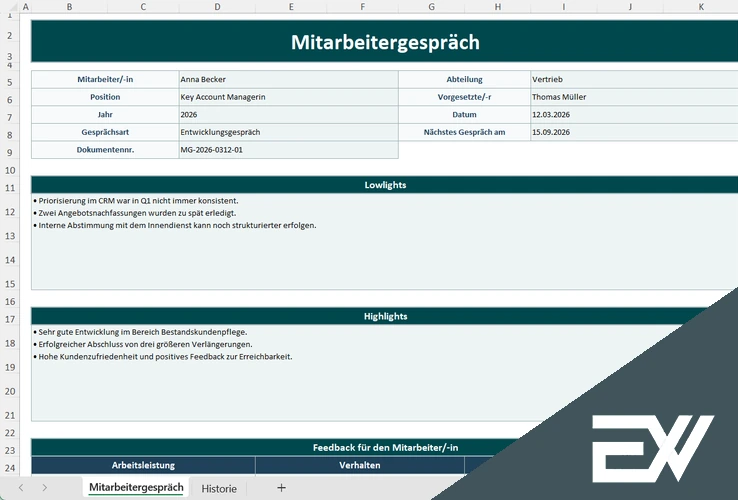The image size is (738, 500).
Task: Select the Mitarbeitergespräch sheet tab
Action: click(x=136, y=487)
